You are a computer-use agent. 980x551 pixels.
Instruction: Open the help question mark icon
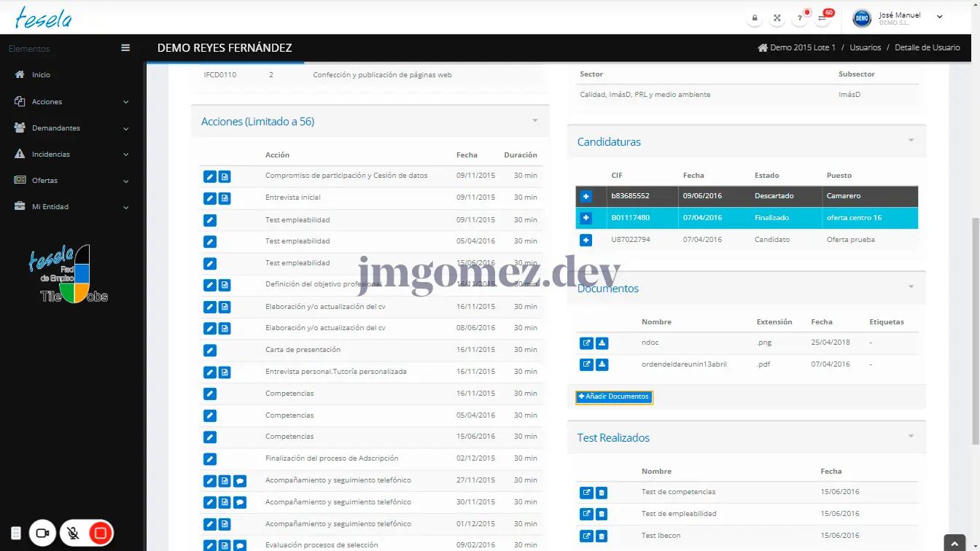800,18
